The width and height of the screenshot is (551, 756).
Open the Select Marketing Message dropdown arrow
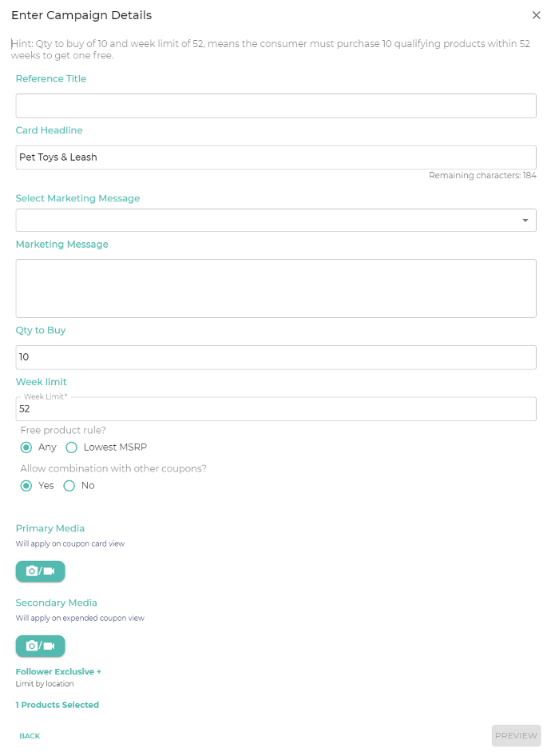click(525, 221)
